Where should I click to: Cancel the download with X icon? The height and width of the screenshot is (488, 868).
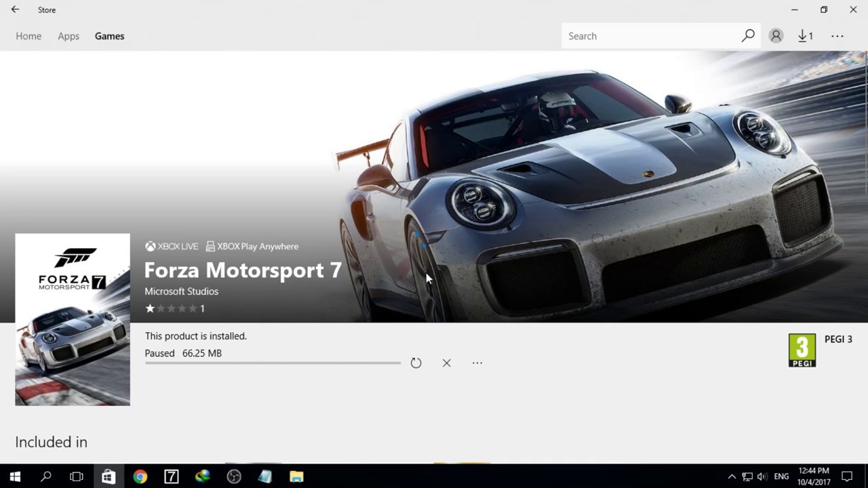coord(446,363)
